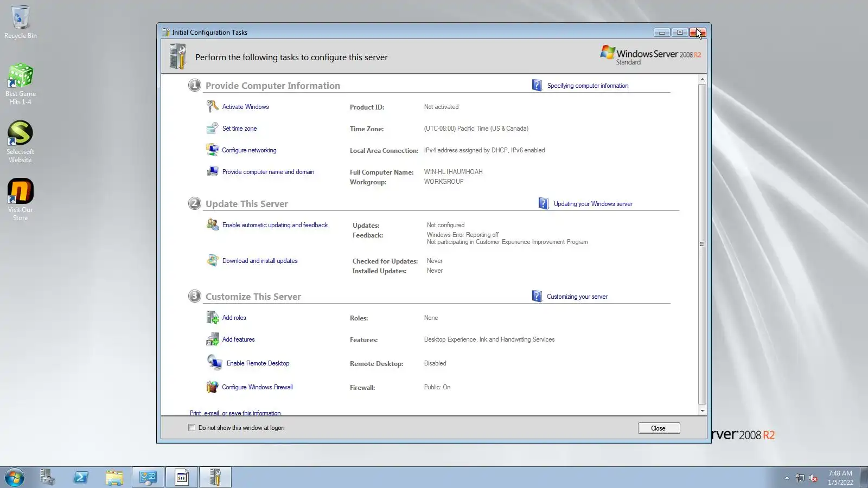868x488 pixels.
Task: Click Provide computer name and domain link
Action: pos(268,172)
